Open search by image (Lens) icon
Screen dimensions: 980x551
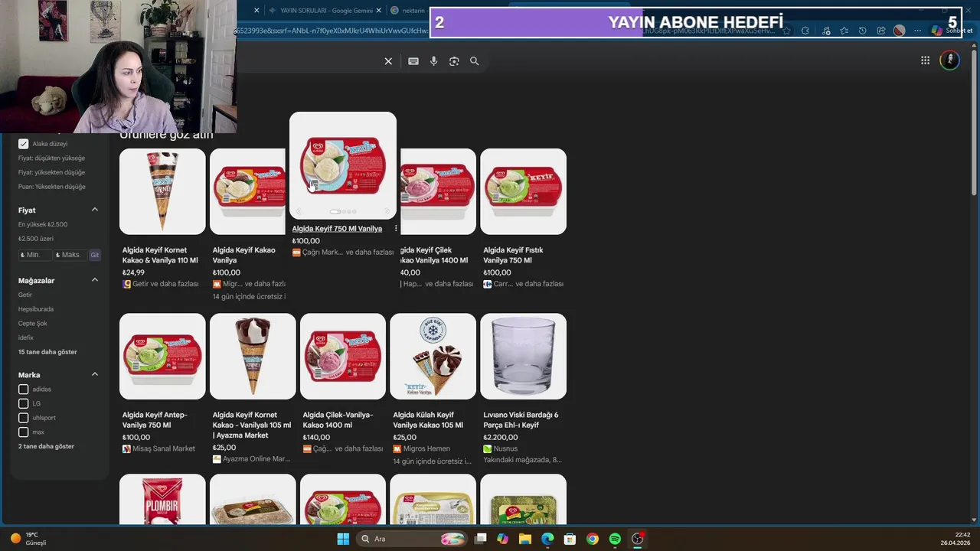(x=454, y=61)
